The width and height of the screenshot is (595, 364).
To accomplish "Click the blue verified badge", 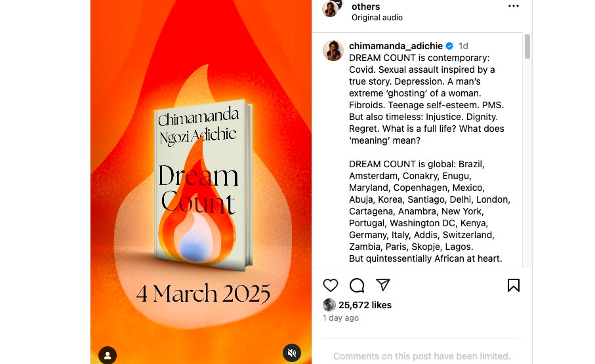I will [x=449, y=46].
